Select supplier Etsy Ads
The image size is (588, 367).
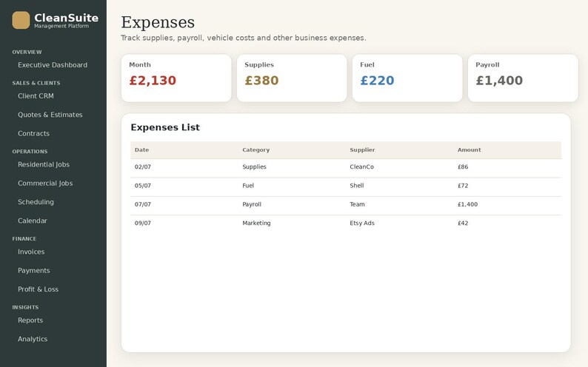(362, 223)
